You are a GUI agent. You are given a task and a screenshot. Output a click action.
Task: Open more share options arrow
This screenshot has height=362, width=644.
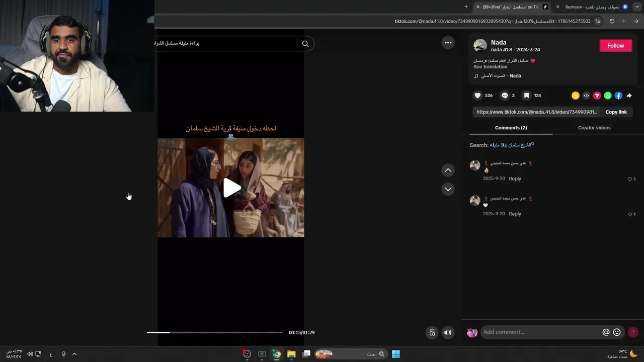(629, 96)
